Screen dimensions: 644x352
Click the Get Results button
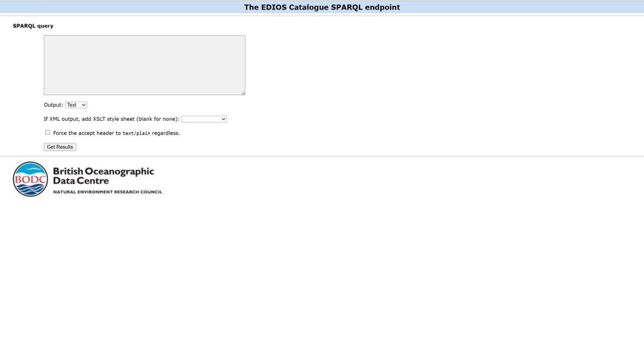point(59,147)
